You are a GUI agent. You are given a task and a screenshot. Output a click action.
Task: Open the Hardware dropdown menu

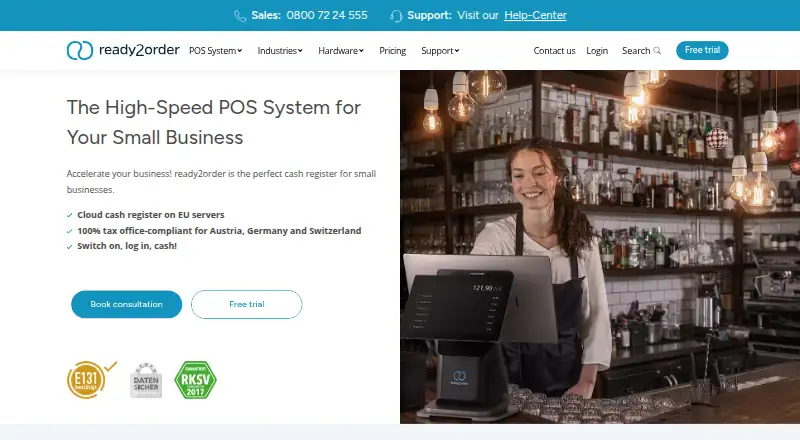(341, 51)
